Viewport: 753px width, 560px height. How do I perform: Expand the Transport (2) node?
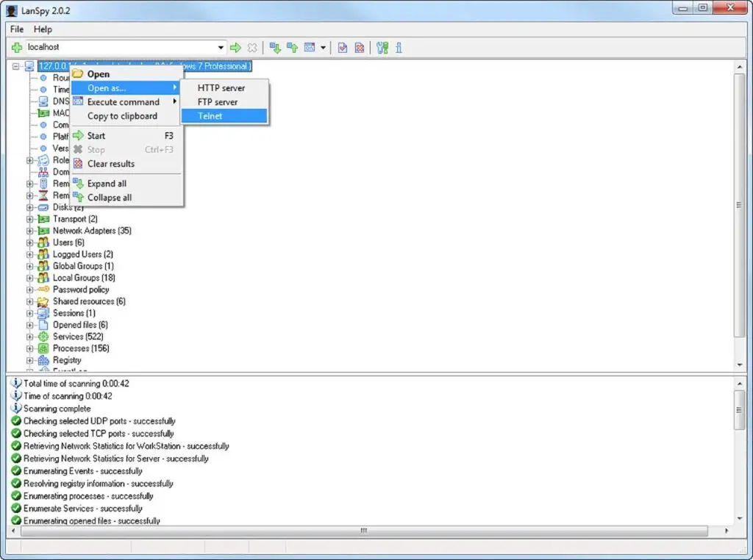click(29, 219)
